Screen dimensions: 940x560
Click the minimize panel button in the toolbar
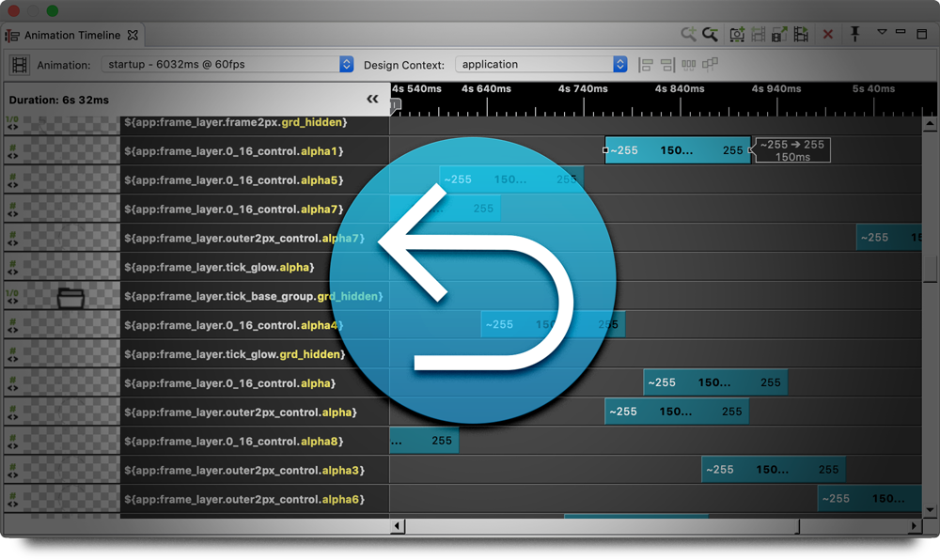click(901, 34)
